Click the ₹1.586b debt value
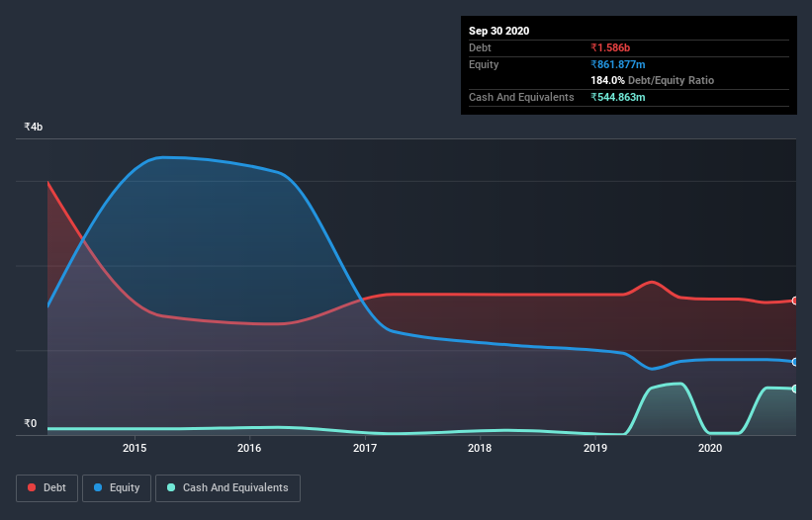The image size is (812, 520). pos(610,47)
